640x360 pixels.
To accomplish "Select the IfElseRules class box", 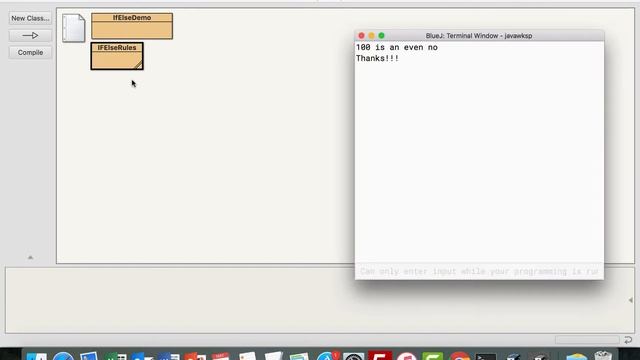I will coord(117,56).
